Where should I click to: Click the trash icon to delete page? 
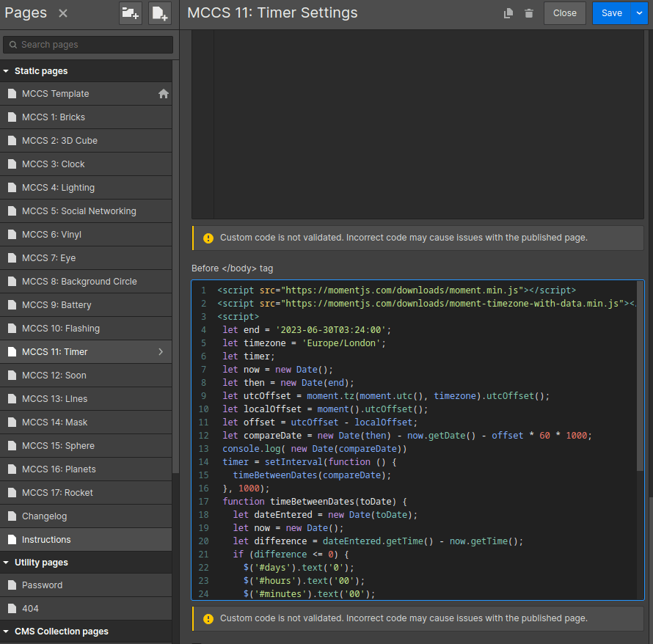(x=529, y=13)
